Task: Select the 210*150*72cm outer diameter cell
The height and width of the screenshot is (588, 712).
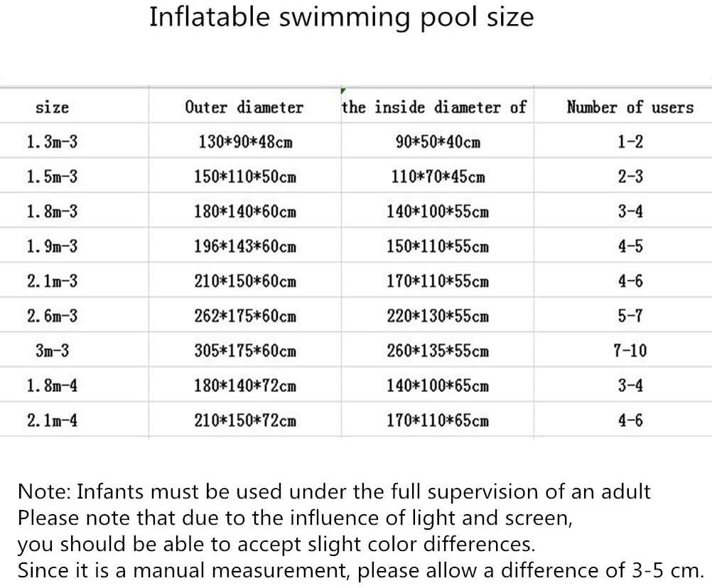Action: point(245,420)
